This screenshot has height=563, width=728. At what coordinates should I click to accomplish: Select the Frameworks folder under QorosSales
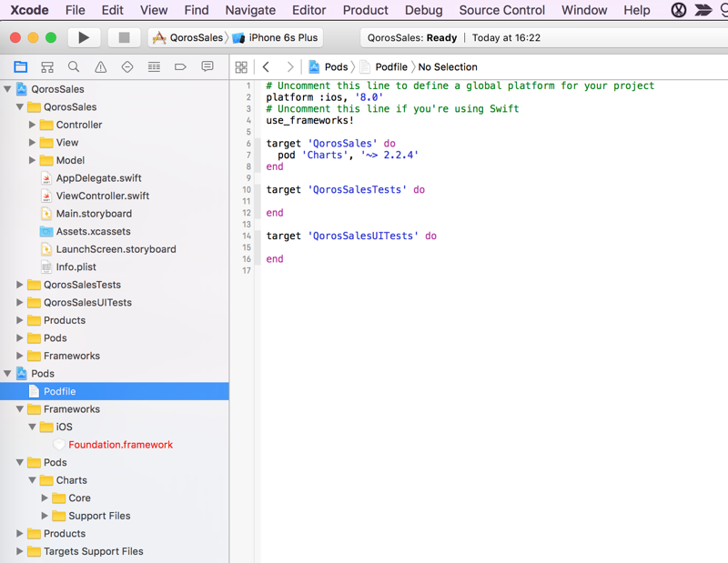(72, 356)
